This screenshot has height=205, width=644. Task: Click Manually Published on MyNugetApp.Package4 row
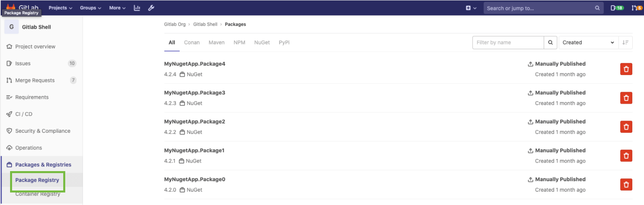560,64
